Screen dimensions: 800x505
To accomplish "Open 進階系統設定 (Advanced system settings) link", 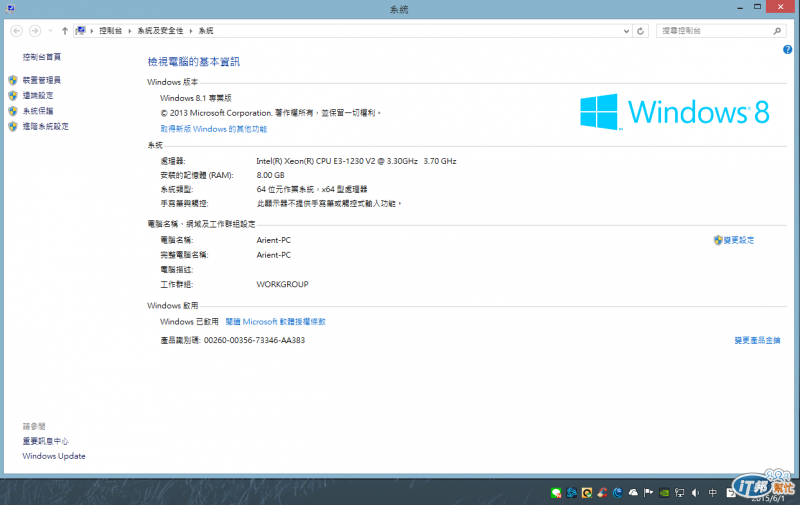I will [x=45, y=126].
